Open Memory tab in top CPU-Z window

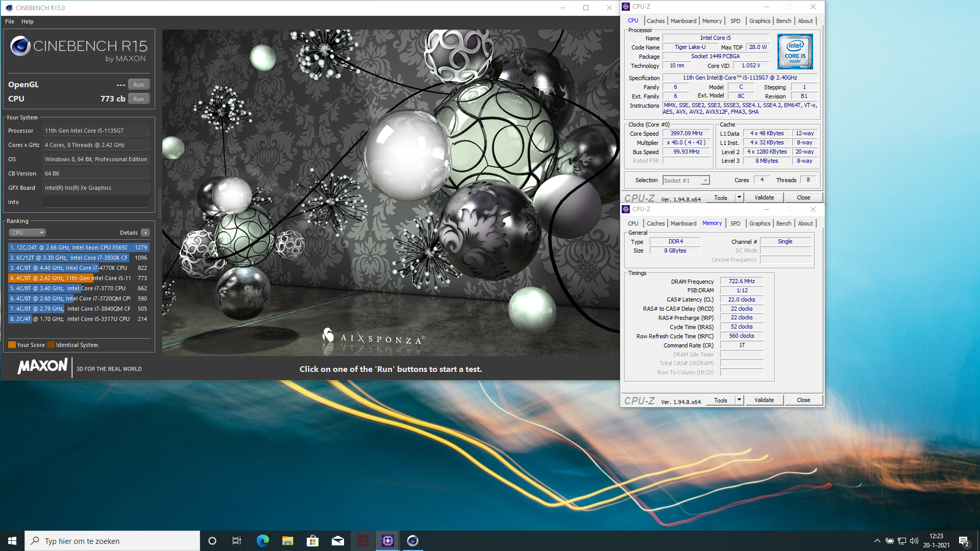point(712,21)
